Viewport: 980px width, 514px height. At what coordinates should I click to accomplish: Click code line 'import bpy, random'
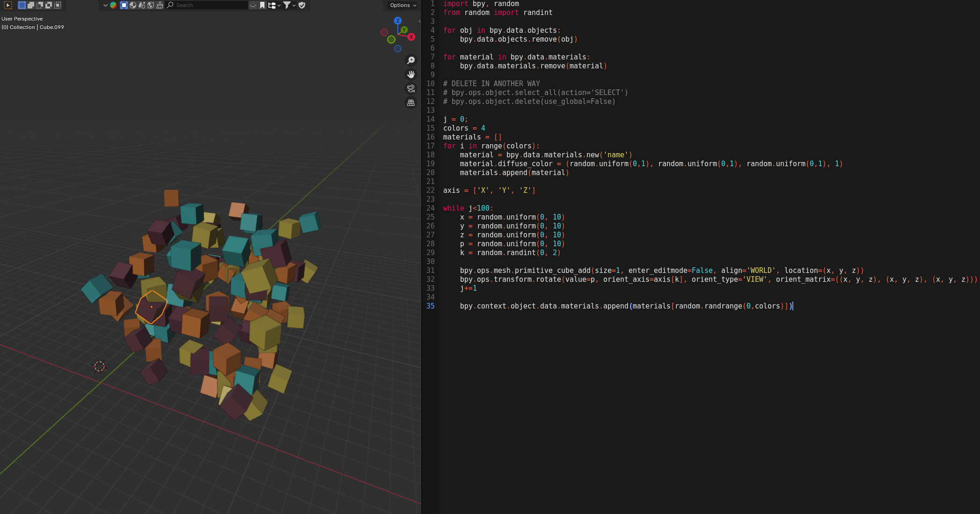click(481, 4)
